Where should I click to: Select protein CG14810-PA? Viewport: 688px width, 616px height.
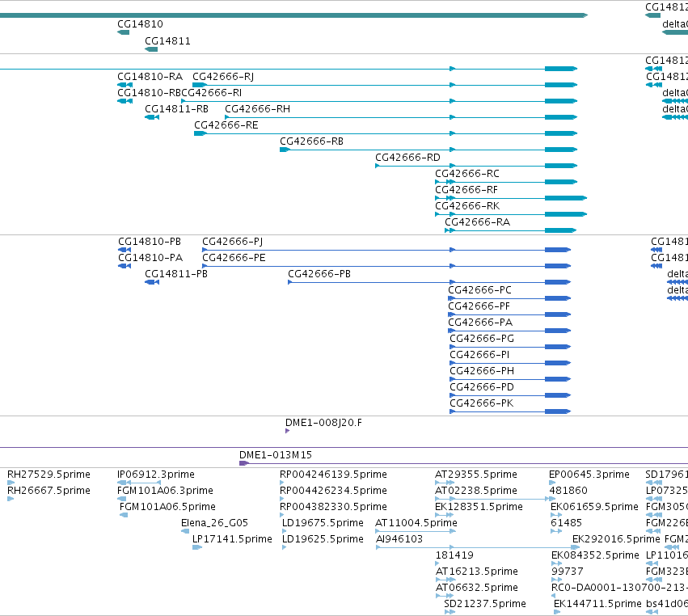(150, 258)
